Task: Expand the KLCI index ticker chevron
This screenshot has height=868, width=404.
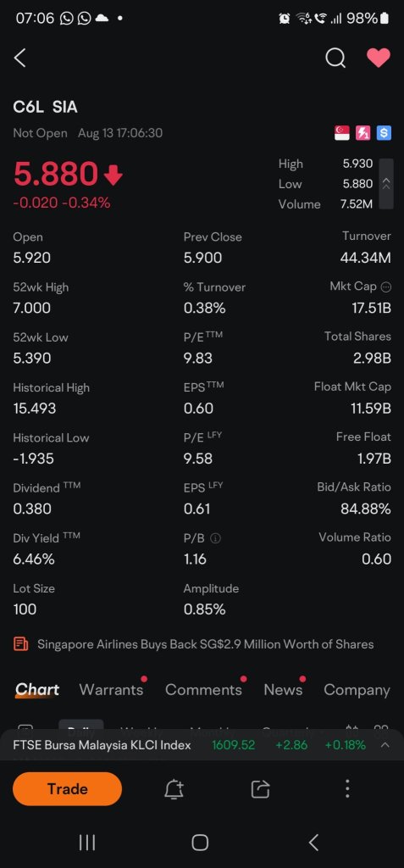Action: [x=385, y=745]
